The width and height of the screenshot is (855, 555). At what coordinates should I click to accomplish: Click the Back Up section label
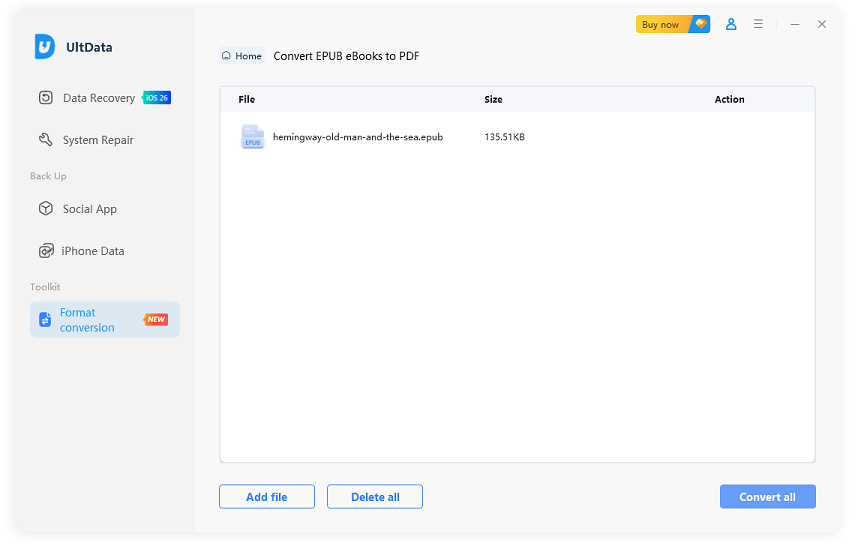pos(48,176)
